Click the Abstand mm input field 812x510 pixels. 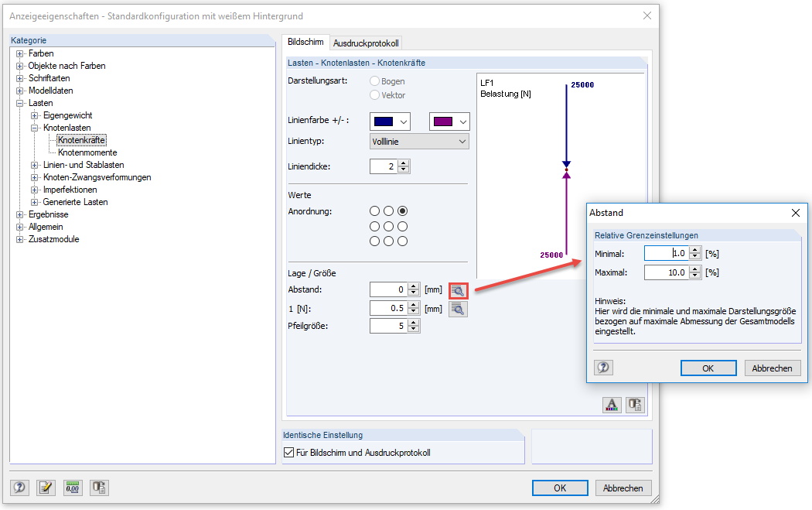pos(388,289)
